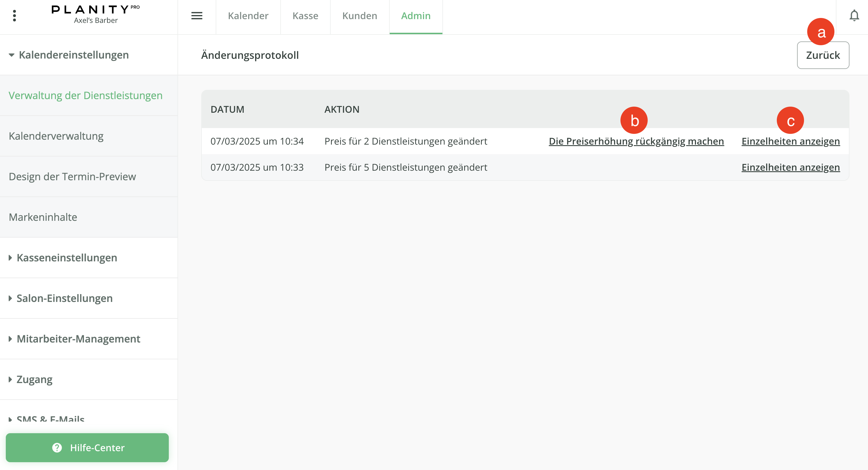The width and height of the screenshot is (868, 470).
Task: Open Kalenderverwaltung in the sidebar
Action: pyautogui.click(x=56, y=136)
